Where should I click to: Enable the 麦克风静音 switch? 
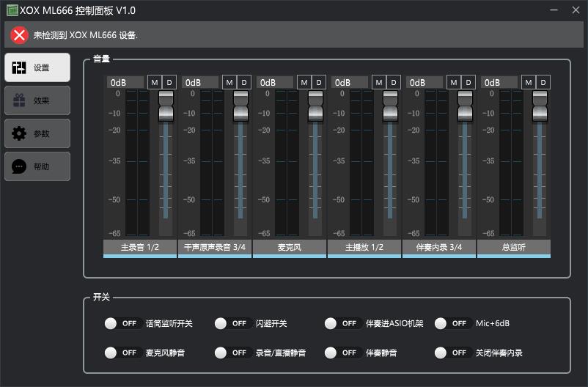point(122,353)
